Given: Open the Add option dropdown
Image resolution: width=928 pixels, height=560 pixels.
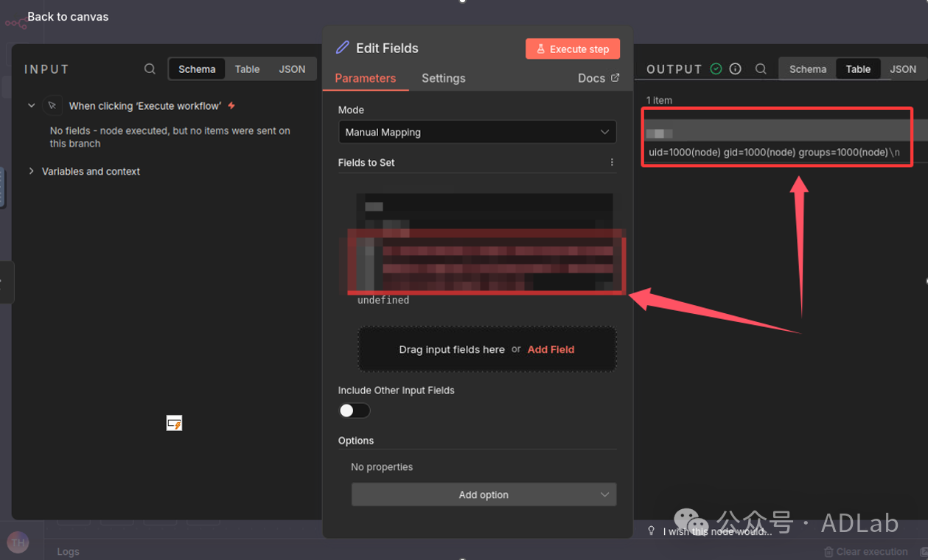Looking at the screenshot, I should coord(484,494).
